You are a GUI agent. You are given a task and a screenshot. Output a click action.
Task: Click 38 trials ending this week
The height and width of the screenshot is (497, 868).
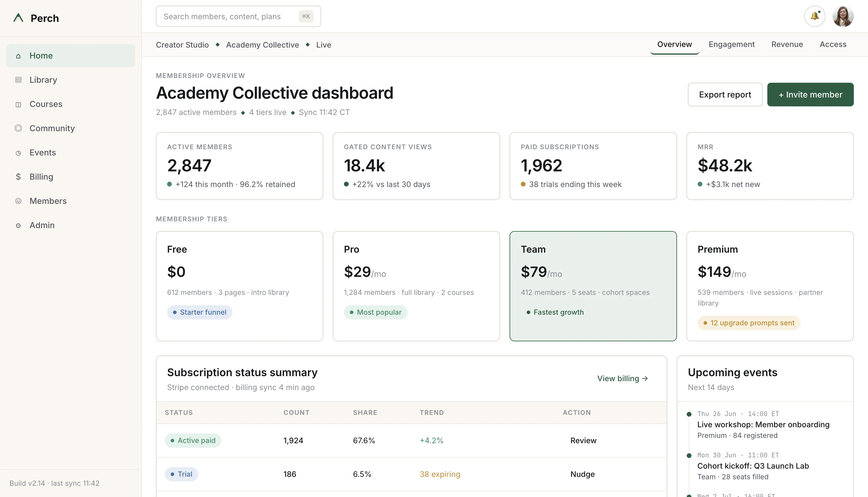tap(575, 185)
